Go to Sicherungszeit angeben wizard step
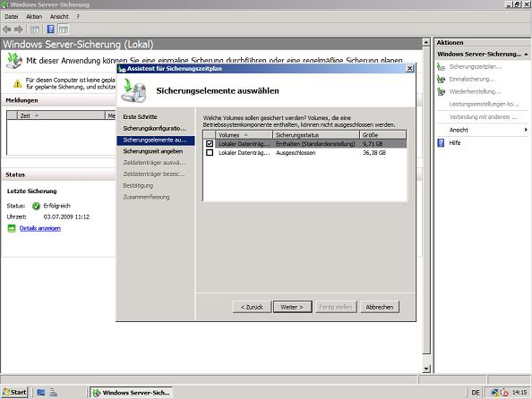Image resolution: width=532 pixels, height=399 pixels. (152, 151)
